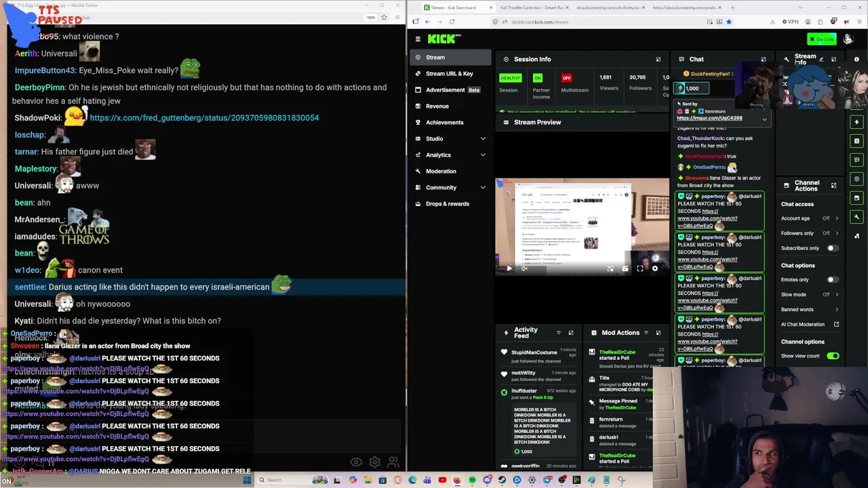The image size is (868, 488).
Task: Open the Drops & rewards page
Action: [x=450, y=204]
